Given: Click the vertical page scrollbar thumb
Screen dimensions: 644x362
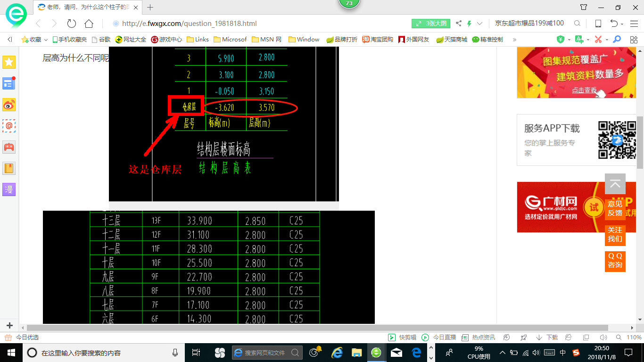Looking at the screenshot, I should click(640, 143).
